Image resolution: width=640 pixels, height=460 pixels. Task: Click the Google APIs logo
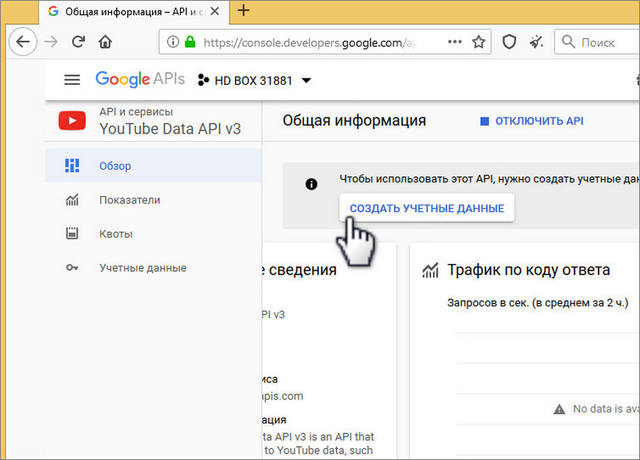click(140, 79)
